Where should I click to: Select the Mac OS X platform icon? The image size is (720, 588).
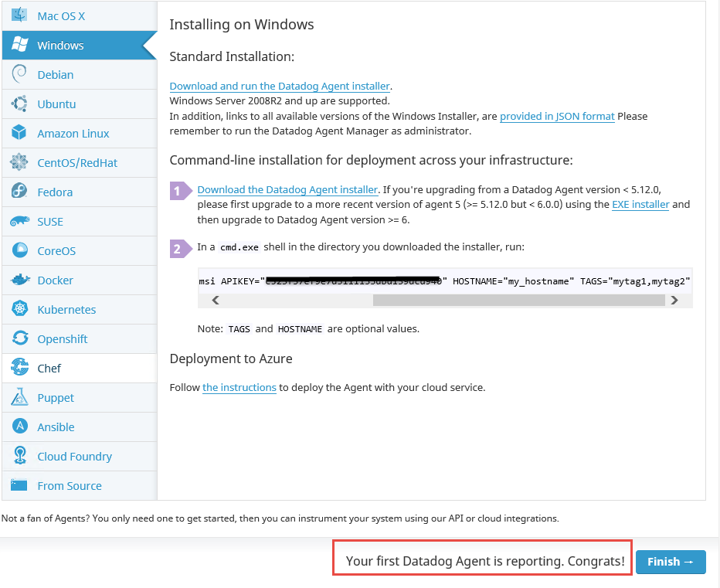pos(19,15)
